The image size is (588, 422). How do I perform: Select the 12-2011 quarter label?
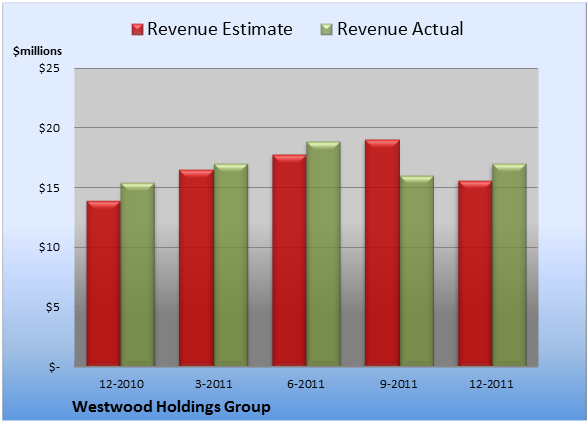click(491, 384)
